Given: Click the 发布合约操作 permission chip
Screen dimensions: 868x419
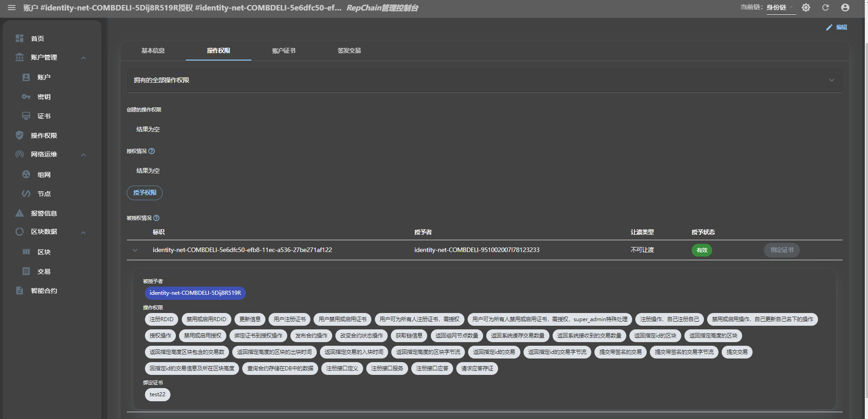Looking at the screenshot, I should [311, 336].
